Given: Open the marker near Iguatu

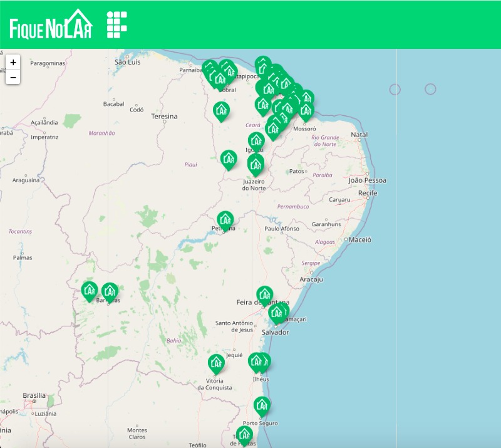Looking at the screenshot, I should pyautogui.click(x=256, y=140).
